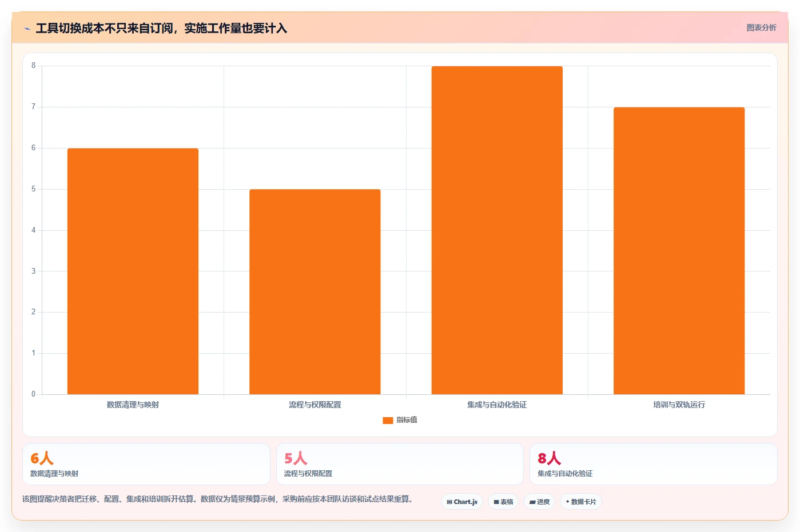Screen dimensions: 800x532
Task: Open the 5人 流程与权限配置 card
Action: tap(400, 464)
